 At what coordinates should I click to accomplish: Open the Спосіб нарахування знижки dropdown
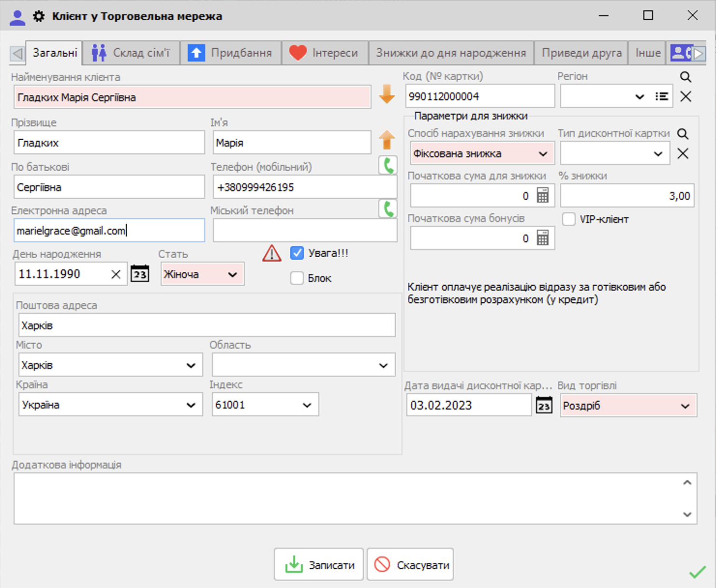click(x=543, y=154)
